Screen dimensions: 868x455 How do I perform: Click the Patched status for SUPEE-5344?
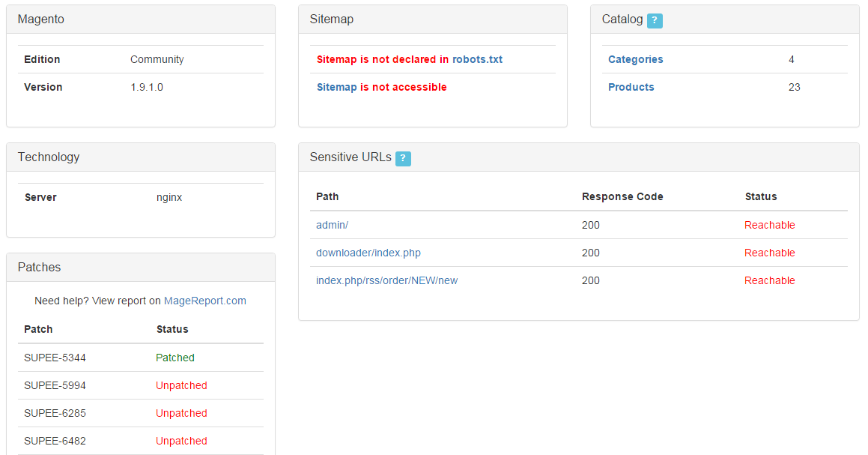[175, 358]
